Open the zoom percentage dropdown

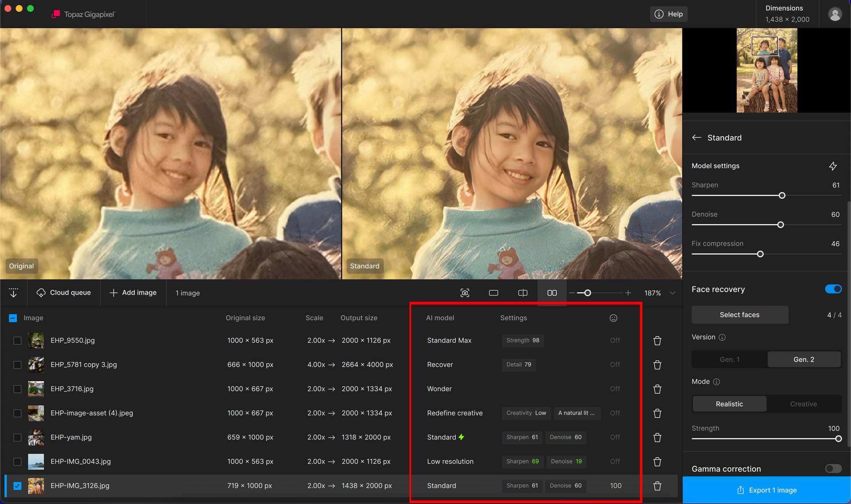click(672, 293)
